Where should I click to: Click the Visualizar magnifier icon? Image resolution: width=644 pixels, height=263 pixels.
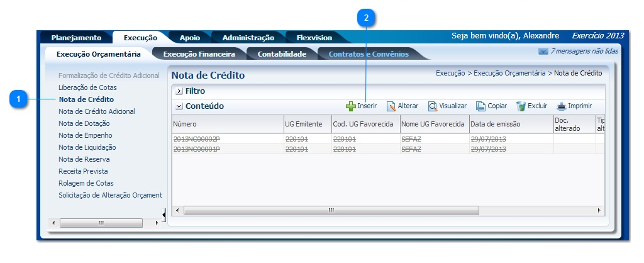tap(433, 106)
